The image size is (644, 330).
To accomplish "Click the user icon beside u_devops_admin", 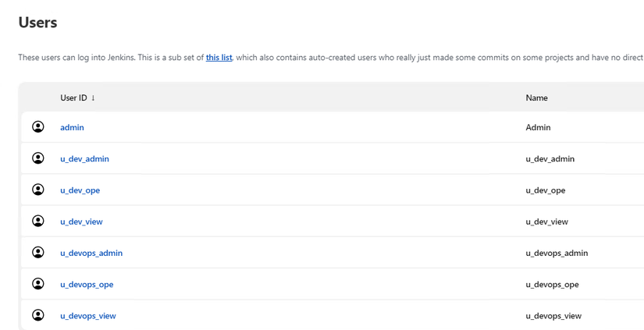I will 38,253.
